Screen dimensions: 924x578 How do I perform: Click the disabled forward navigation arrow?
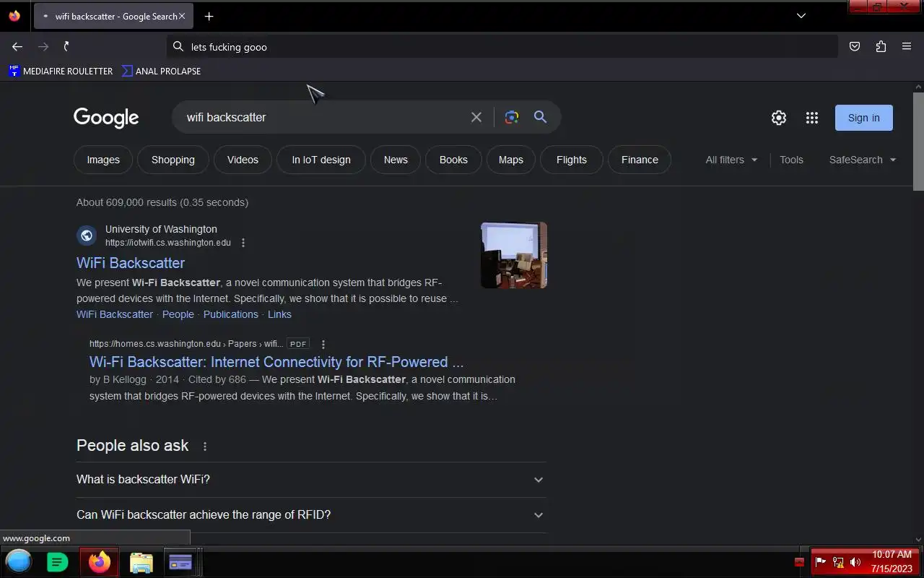pos(43,46)
